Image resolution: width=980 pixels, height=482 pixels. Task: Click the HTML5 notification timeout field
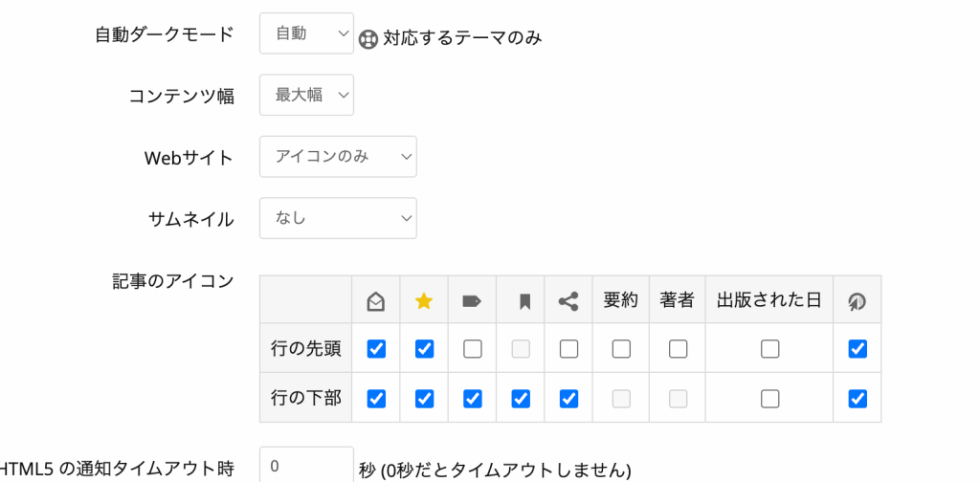point(306,467)
